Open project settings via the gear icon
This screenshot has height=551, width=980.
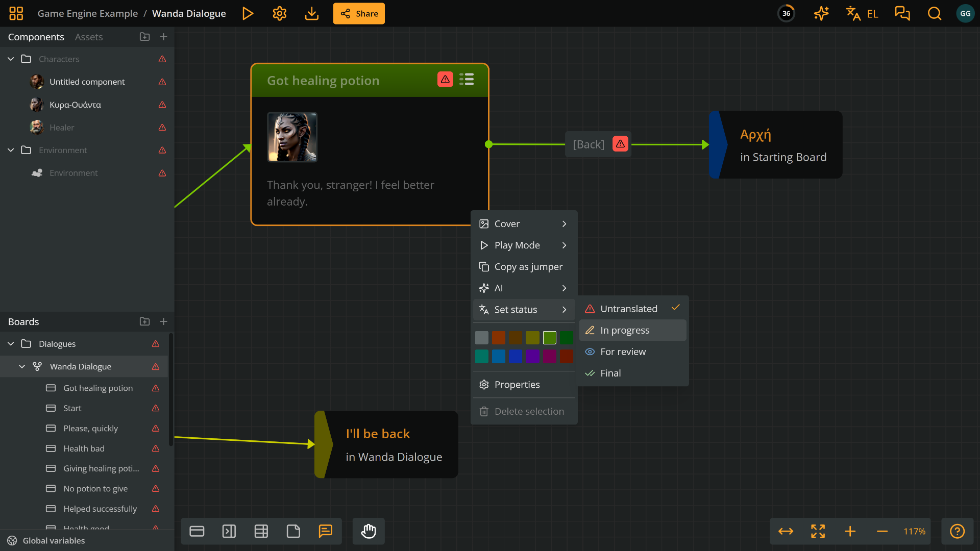[279, 13]
